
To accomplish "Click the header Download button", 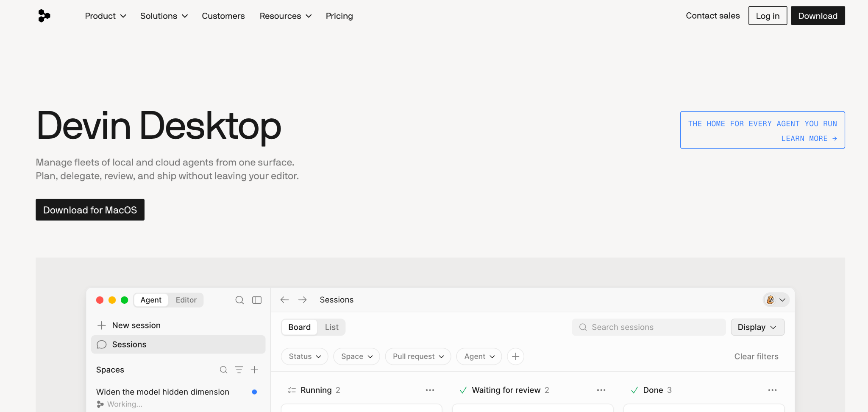I will point(818,16).
